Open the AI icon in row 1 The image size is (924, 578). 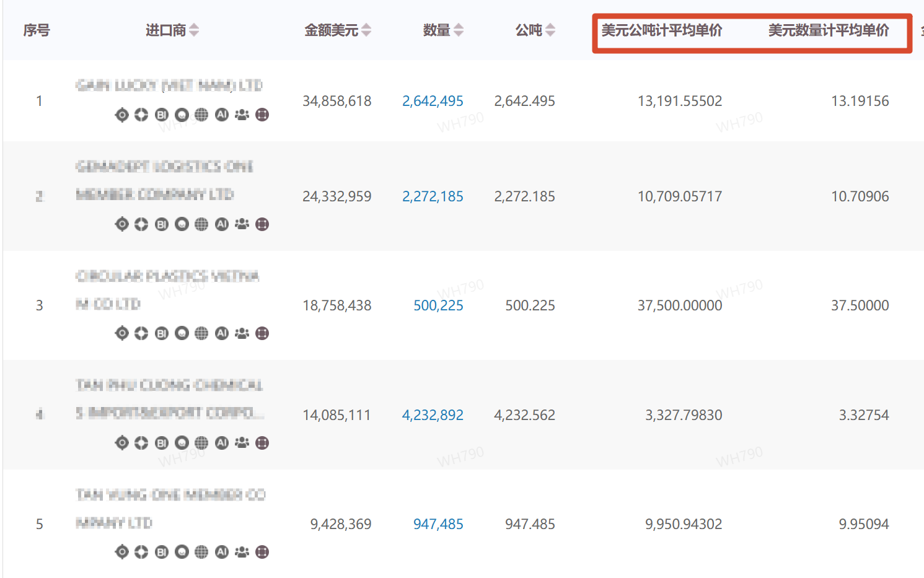[222, 115]
